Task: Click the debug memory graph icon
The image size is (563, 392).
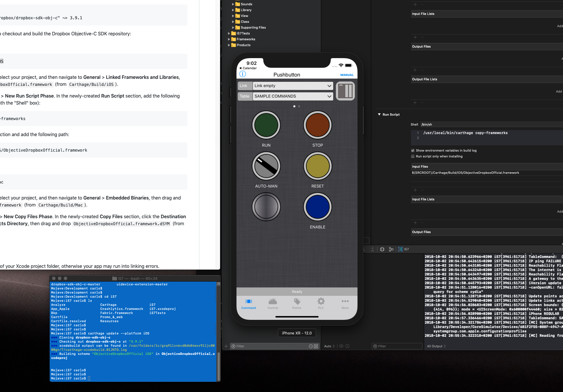Action: coord(391,249)
